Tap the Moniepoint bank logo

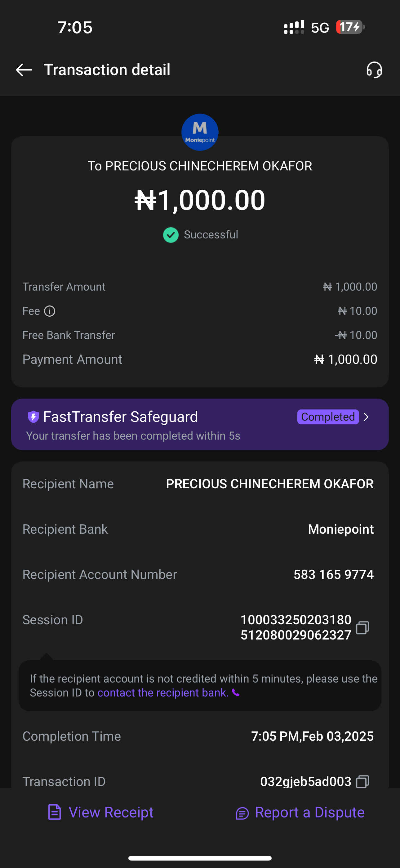point(200,132)
